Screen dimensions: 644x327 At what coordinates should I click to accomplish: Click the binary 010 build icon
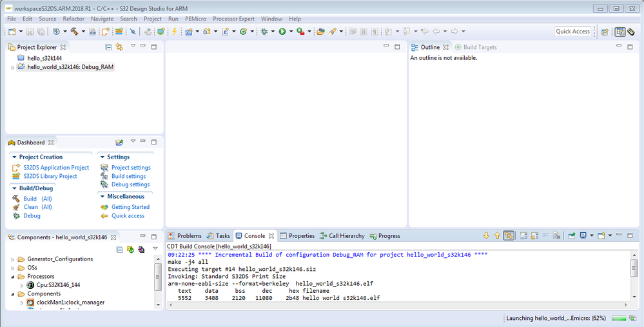click(92, 31)
